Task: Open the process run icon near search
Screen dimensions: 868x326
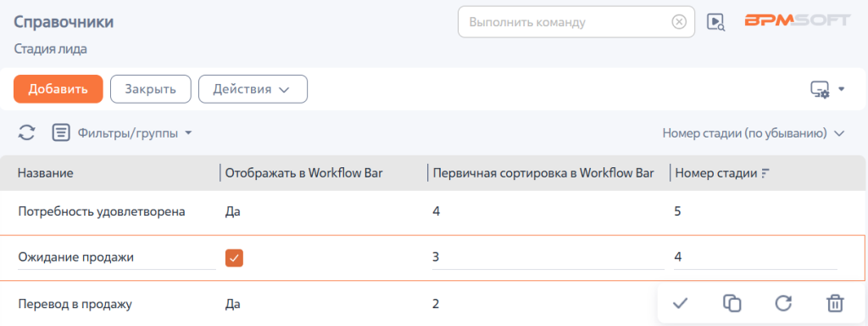Action: coord(715,22)
